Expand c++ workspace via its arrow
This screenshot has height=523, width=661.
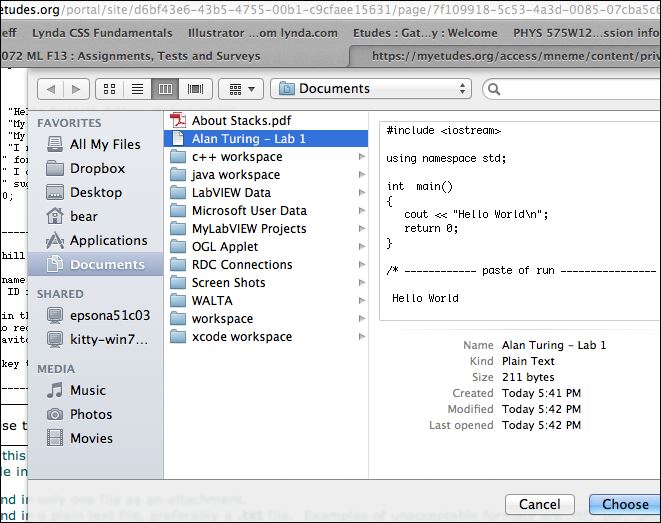pos(362,157)
